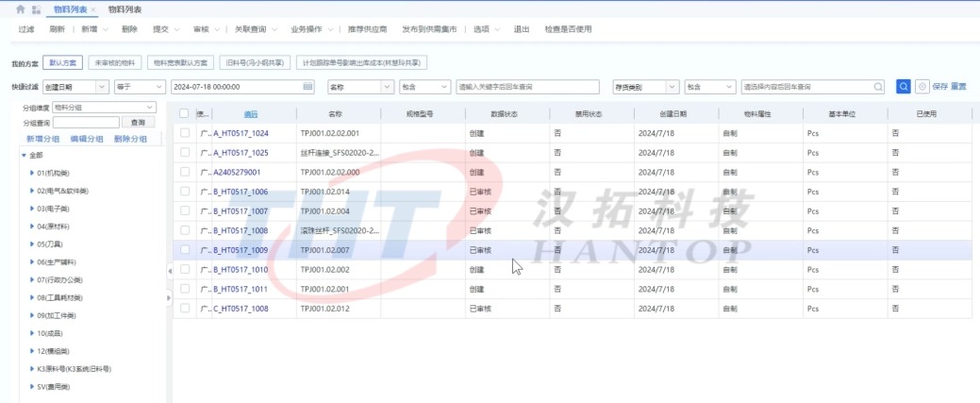Click the left collapse arrow on the panel splitter

click(170, 271)
